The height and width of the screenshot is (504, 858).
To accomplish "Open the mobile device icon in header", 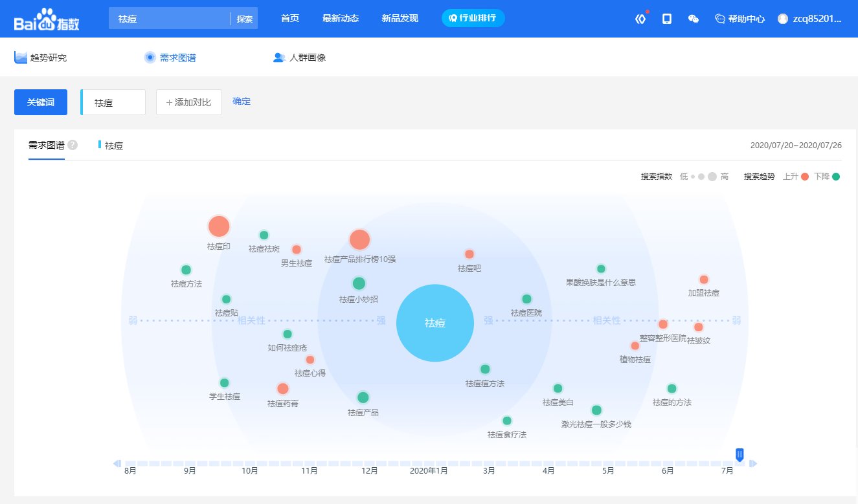I will pyautogui.click(x=667, y=19).
